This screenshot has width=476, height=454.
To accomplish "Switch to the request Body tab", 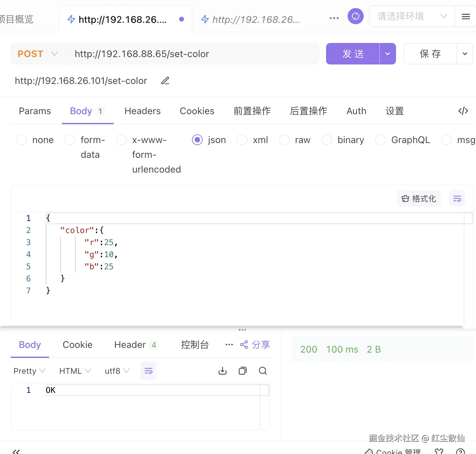I will 87,111.
